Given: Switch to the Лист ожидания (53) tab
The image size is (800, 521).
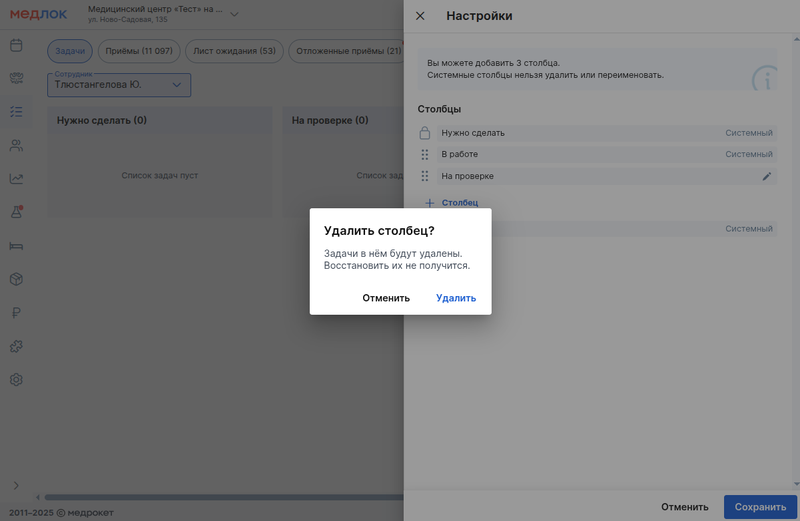Looking at the screenshot, I should point(234,51).
